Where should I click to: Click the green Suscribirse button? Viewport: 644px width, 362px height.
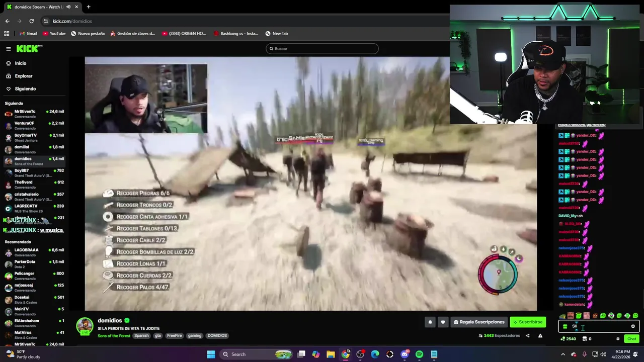point(528,322)
